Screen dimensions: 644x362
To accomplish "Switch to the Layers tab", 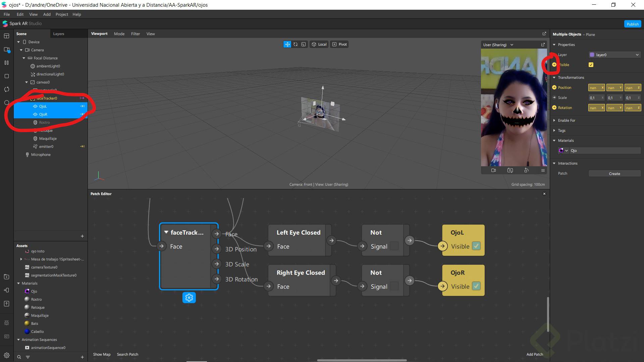I will 58,34.
